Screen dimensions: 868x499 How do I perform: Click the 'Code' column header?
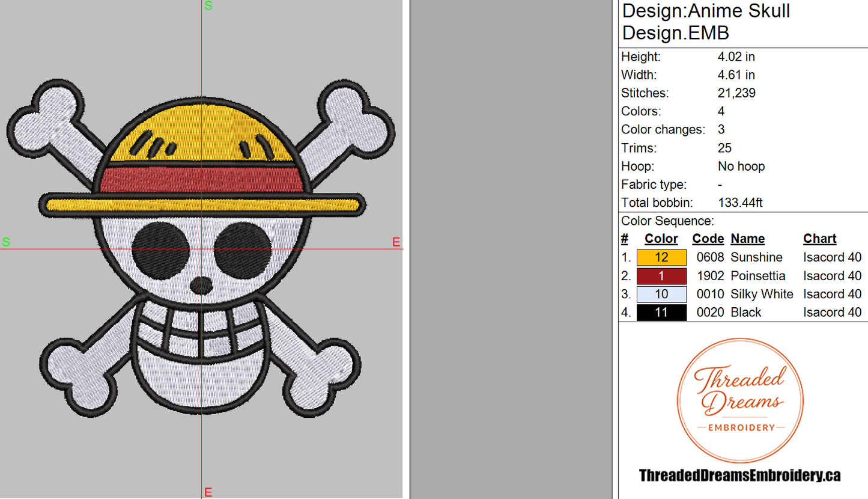708,239
